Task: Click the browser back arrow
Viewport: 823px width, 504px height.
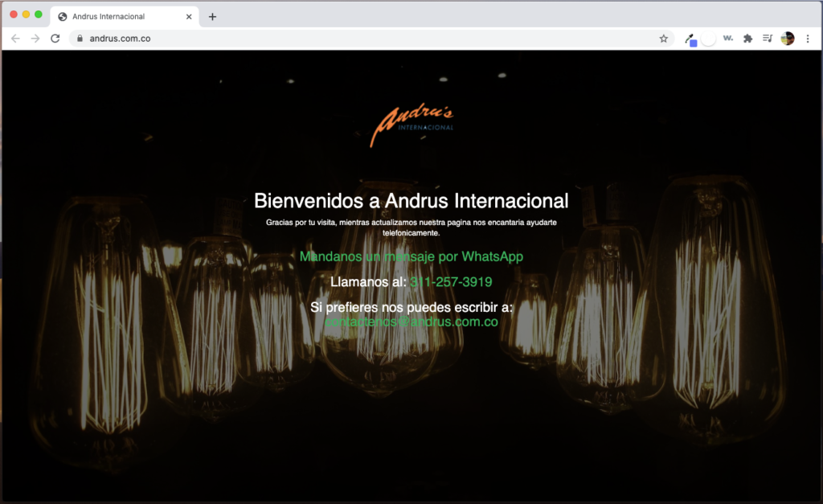Action: point(15,39)
